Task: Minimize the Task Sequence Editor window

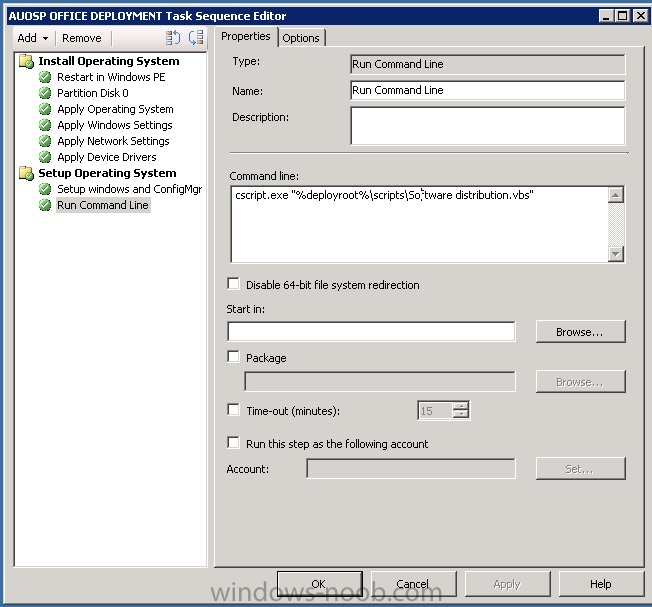Action: 606,16
